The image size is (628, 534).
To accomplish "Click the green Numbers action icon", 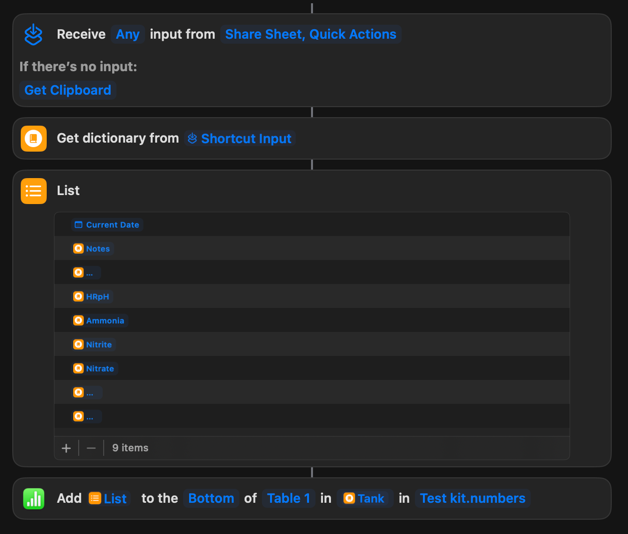I will 34,499.
